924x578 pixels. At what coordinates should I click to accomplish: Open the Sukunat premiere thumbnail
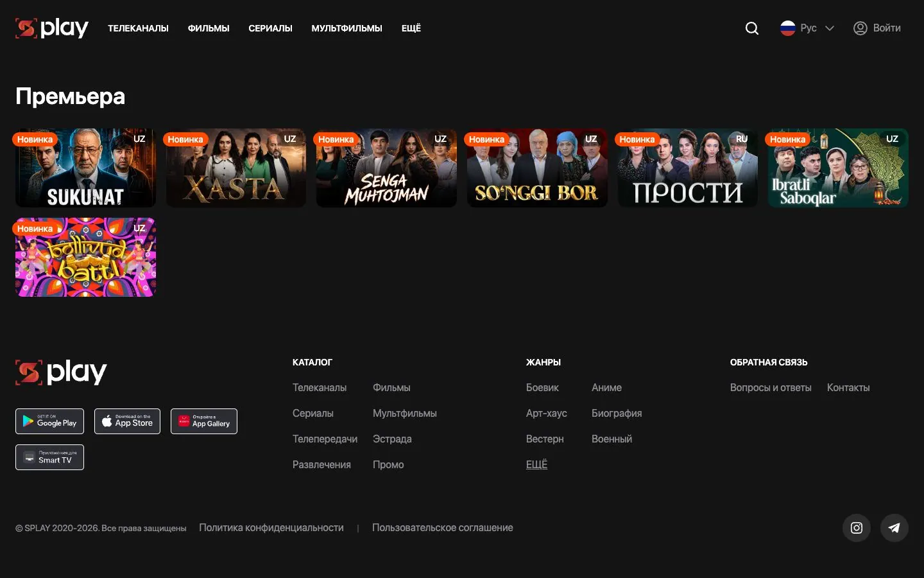[x=85, y=168]
